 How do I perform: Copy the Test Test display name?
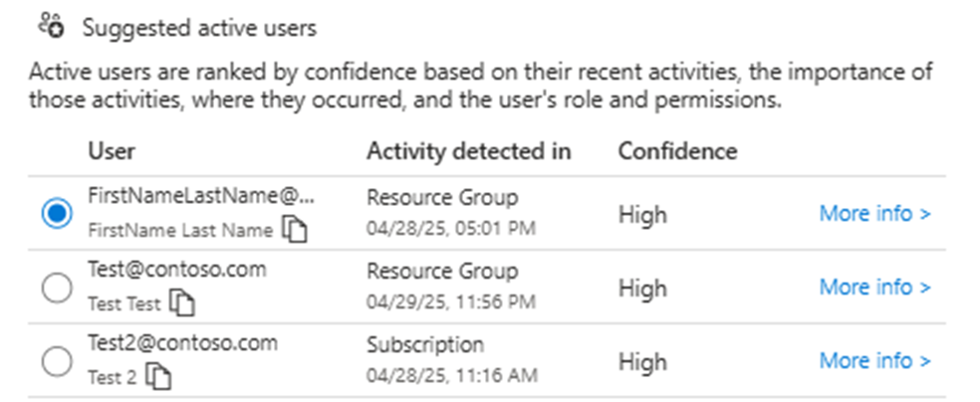(x=182, y=304)
